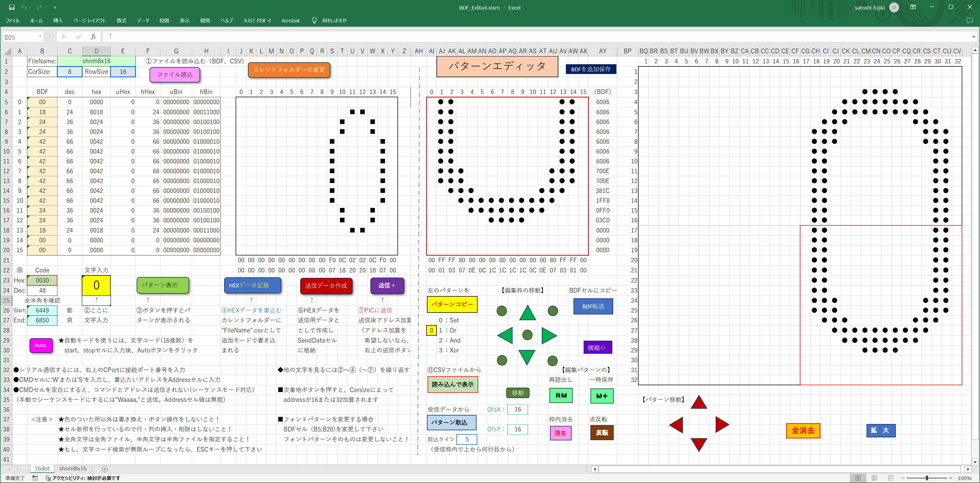Click the yellow 文字入力 cell showing 0
The height and width of the screenshot is (483, 980).
(x=96, y=285)
